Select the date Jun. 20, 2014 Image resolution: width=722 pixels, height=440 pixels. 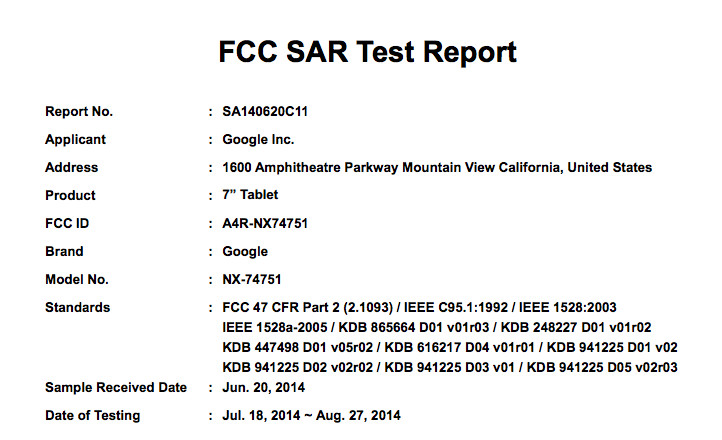[x=264, y=387]
